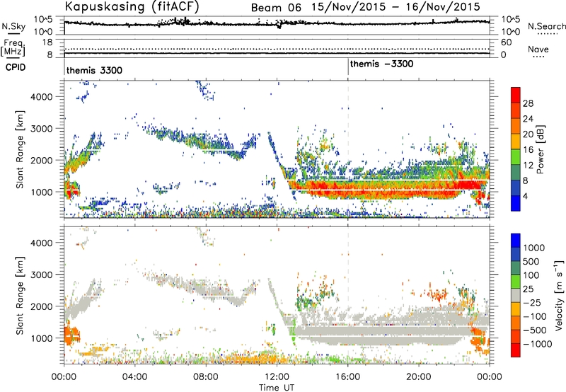Image resolution: width=566 pixels, height=392 pixels.
Task: Click the "themis 3300" CPID annotation
Action: coord(94,70)
